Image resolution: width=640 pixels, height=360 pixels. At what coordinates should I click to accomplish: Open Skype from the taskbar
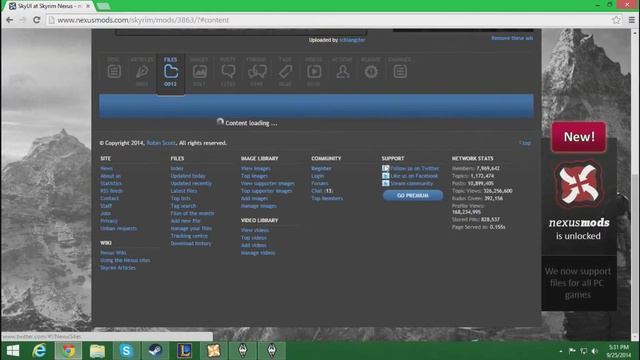[x=126, y=351]
